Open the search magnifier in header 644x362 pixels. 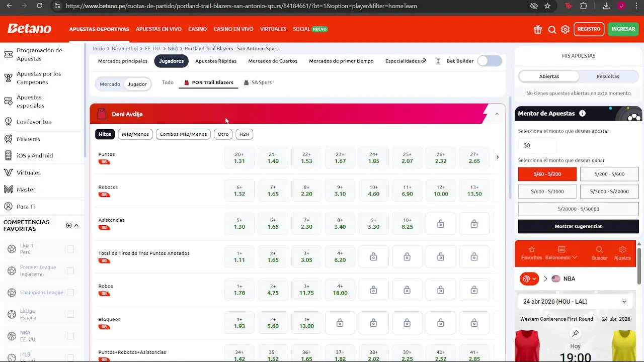click(x=552, y=29)
